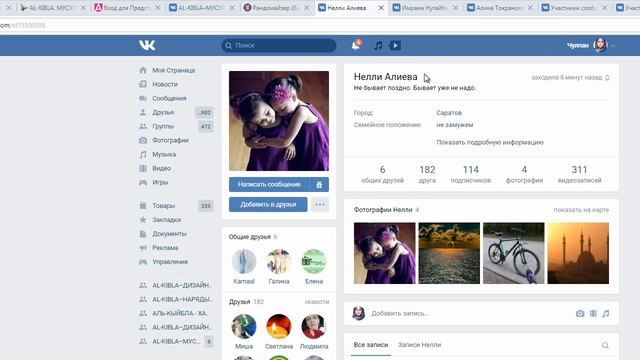Switch to the Алина Токранова browser tab

(x=500, y=8)
